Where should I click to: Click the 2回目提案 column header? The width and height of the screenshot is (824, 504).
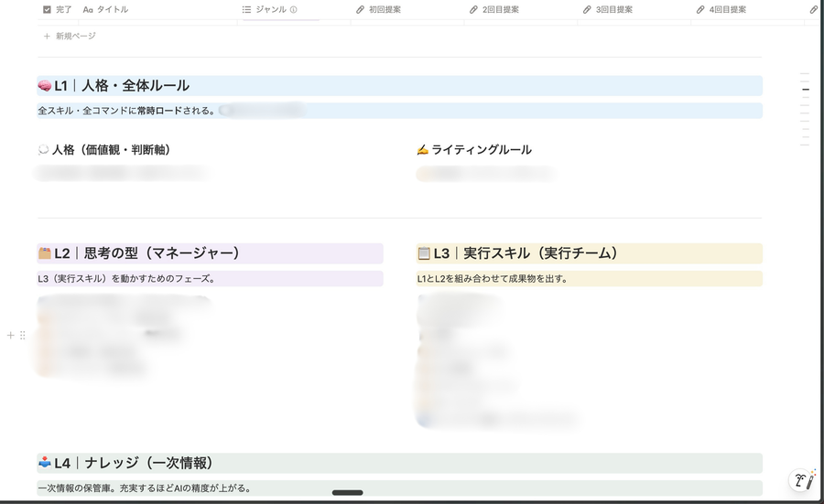click(x=495, y=9)
